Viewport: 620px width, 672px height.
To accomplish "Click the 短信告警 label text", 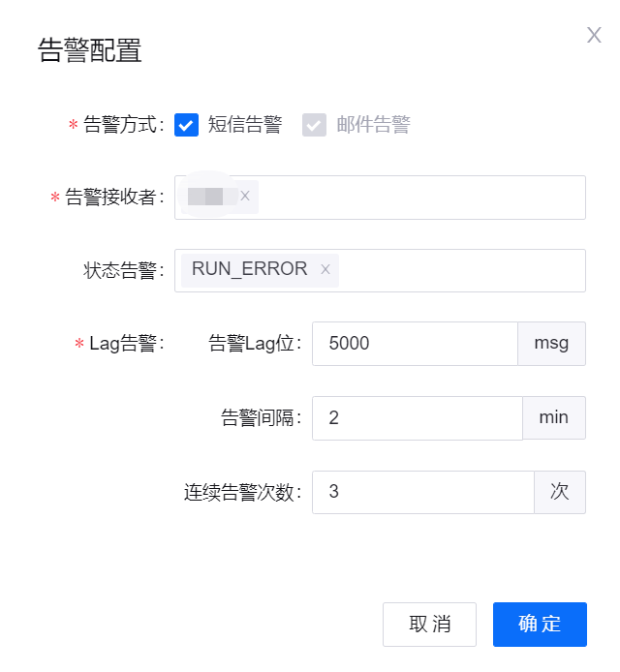I will click(x=245, y=125).
